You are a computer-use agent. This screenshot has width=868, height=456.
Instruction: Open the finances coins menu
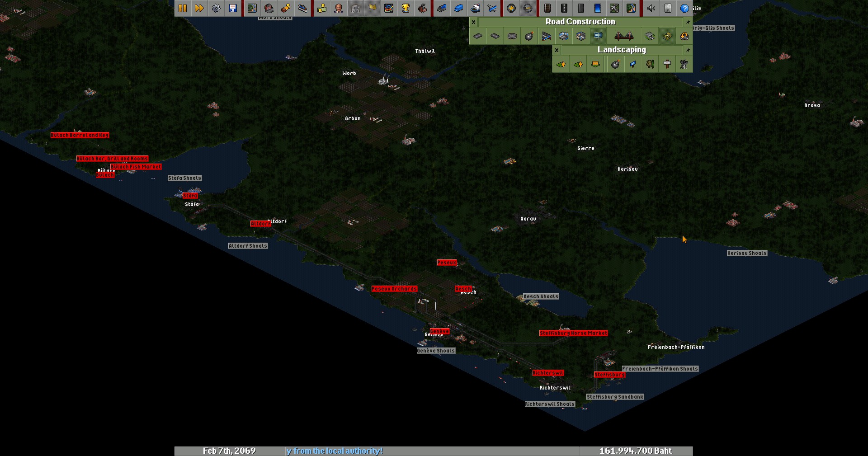tap(322, 8)
